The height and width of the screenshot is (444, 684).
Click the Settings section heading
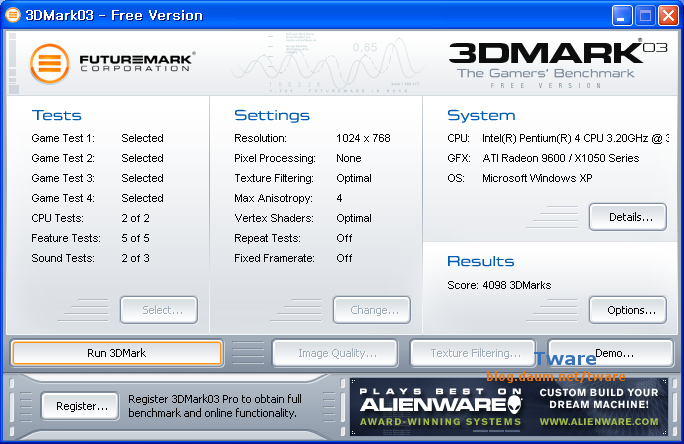click(x=272, y=115)
